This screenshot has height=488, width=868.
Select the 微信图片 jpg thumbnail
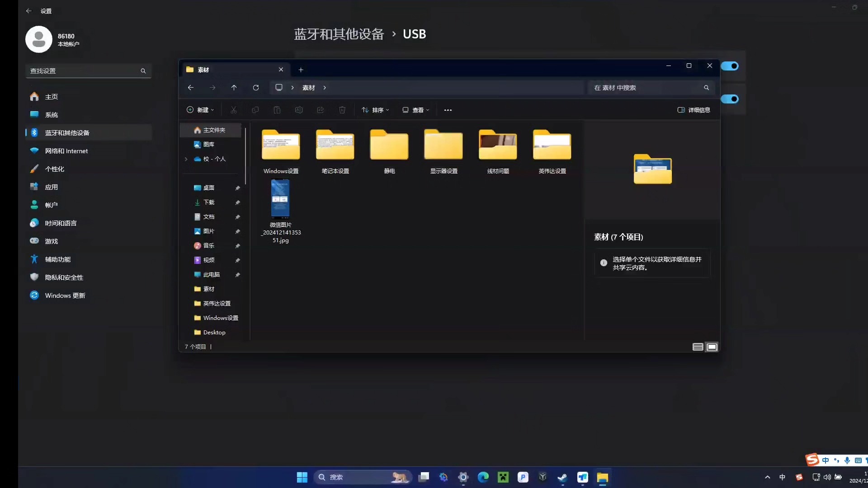click(280, 199)
